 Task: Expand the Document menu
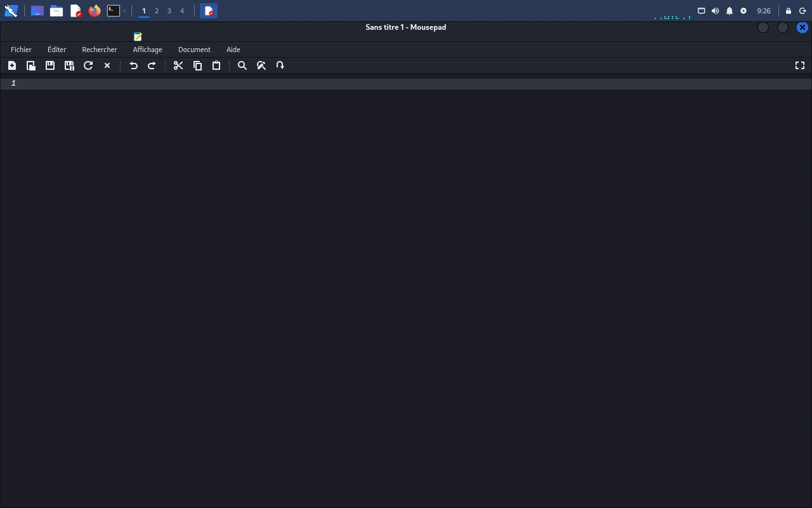[194, 50]
